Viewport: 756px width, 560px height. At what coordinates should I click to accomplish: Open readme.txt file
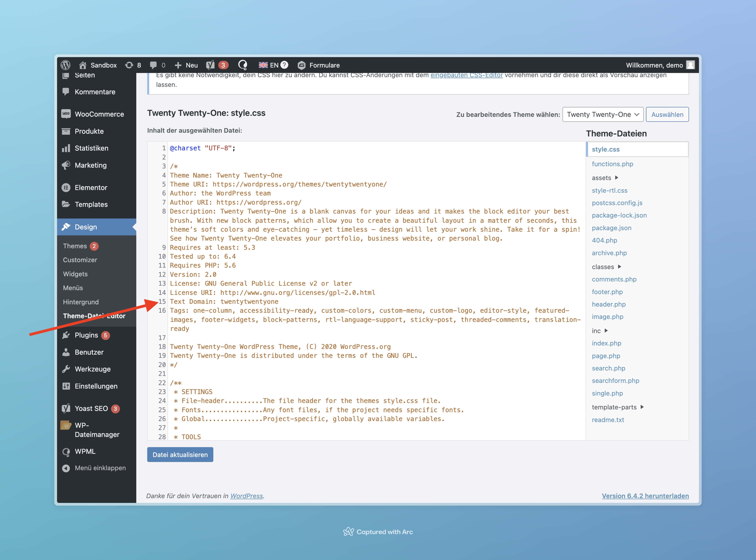(608, 420)
